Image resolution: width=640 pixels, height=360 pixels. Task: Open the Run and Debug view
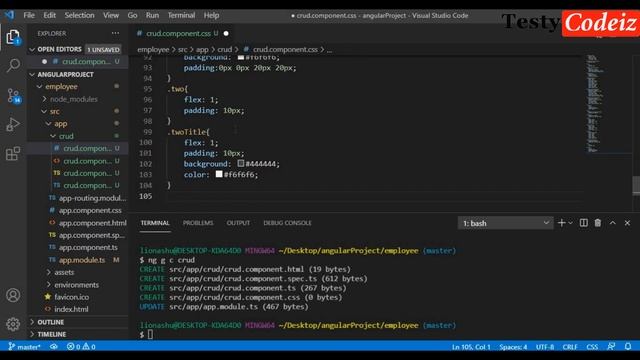pos(13,124)
